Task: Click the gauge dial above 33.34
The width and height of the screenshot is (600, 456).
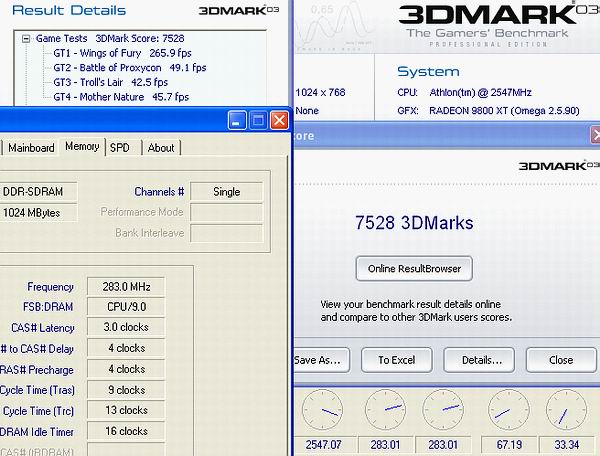Action: [x=566, y=410]
